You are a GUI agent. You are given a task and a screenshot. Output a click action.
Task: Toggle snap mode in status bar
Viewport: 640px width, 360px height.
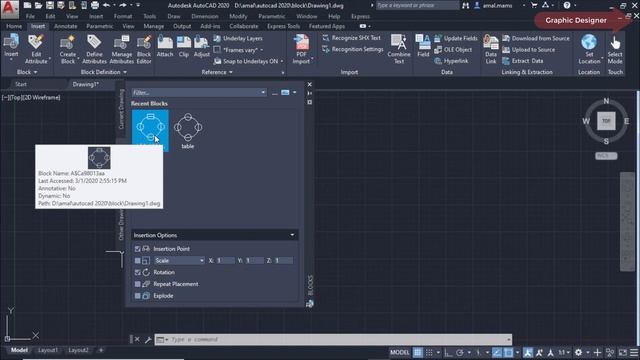[x=429, y=352]
